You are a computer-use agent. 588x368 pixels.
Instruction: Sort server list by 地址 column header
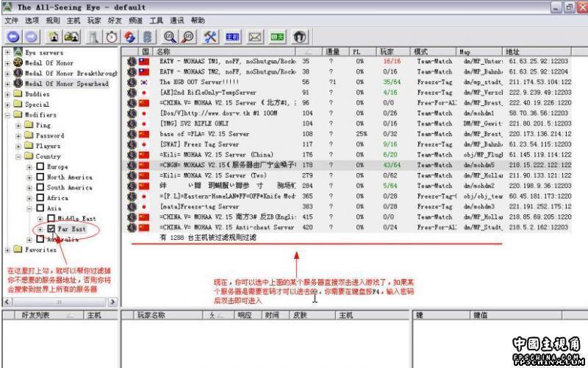point(537,52)
